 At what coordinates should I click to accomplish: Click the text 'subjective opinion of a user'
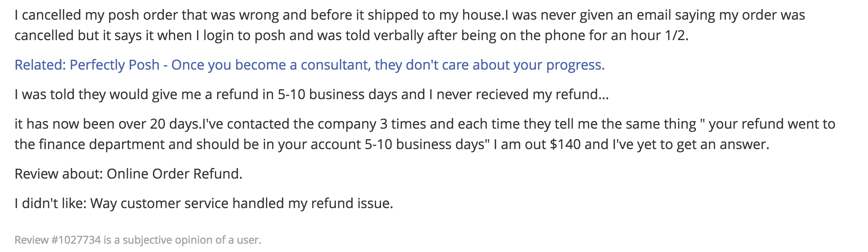pyautogui.click(x=192, y=240)
